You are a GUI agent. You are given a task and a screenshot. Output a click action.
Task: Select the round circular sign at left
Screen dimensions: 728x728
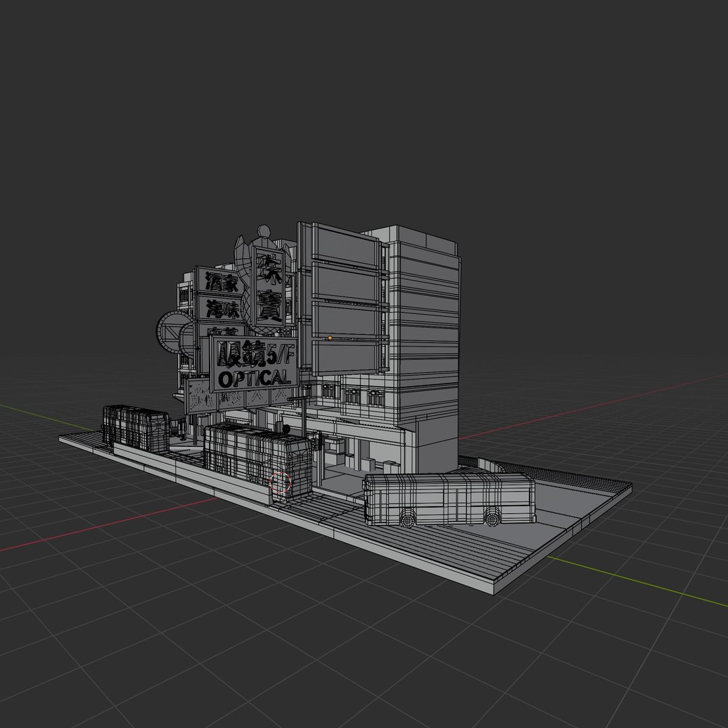(x=173, y=332)
